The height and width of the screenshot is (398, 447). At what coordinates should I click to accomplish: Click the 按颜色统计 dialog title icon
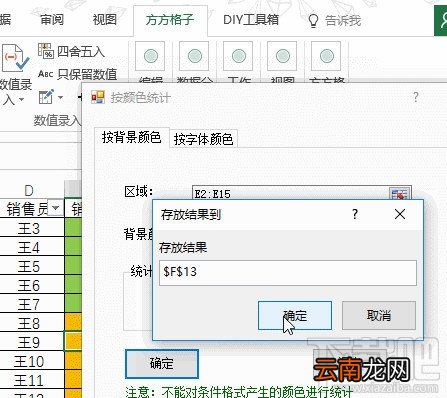(x=98, y=97)
